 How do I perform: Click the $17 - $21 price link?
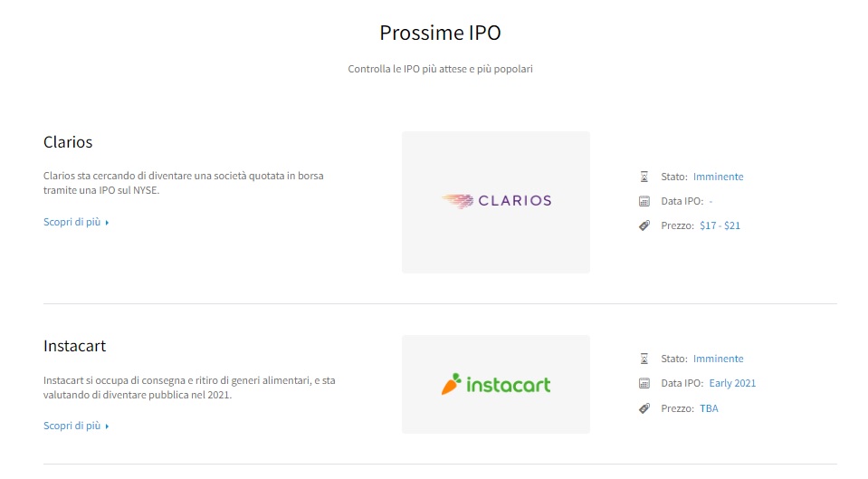tap(720, 225)
